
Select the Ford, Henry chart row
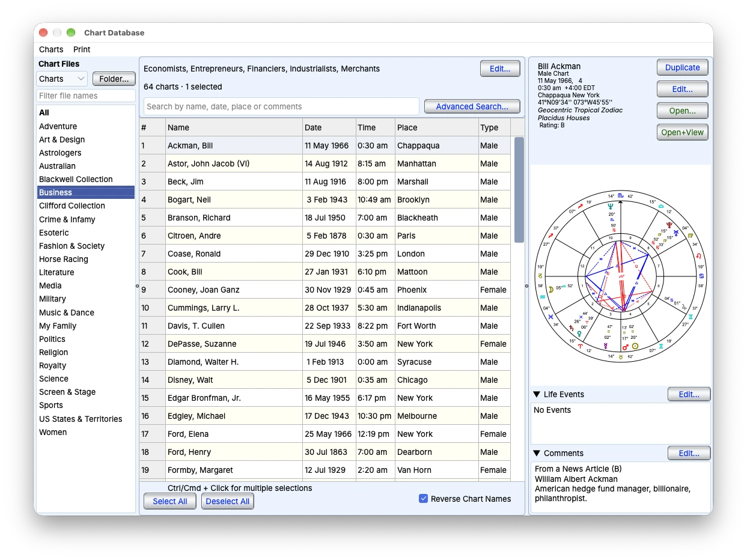click(x=325, y=452)
